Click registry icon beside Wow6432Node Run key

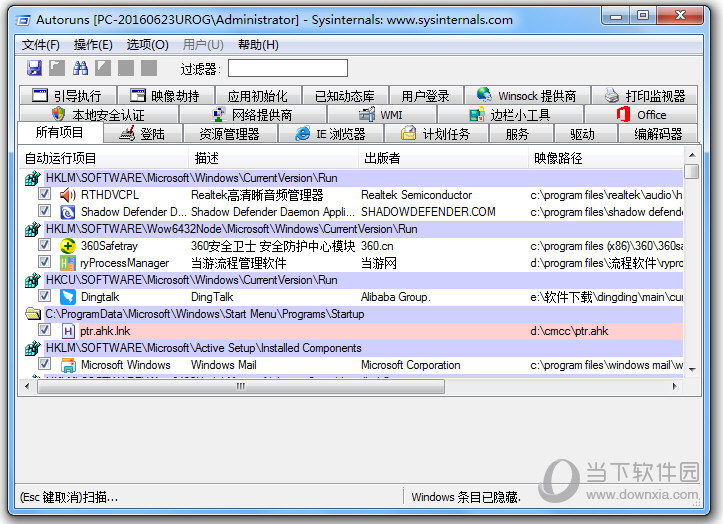pos(33,229)
